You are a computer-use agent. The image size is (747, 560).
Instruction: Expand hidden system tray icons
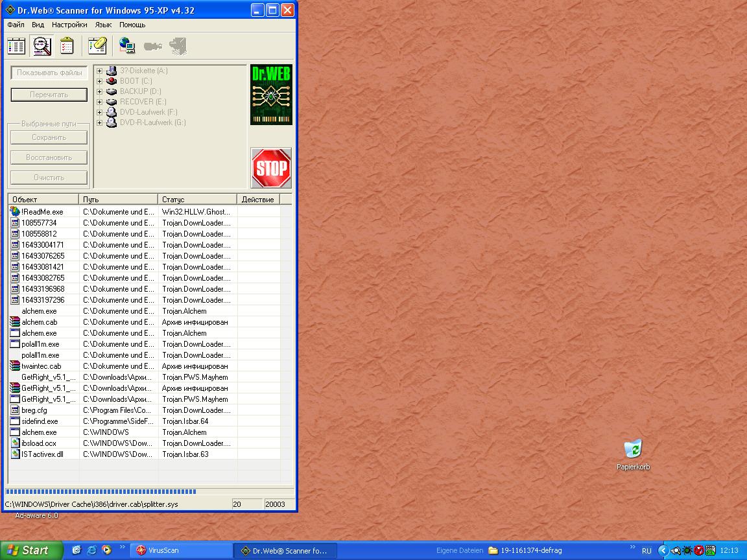pos(663,550)
